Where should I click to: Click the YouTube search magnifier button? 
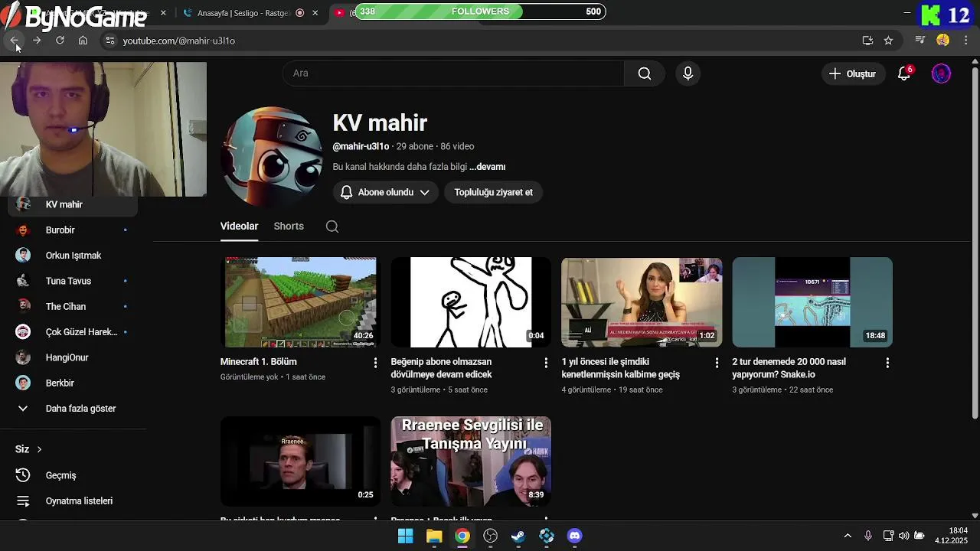645,73
